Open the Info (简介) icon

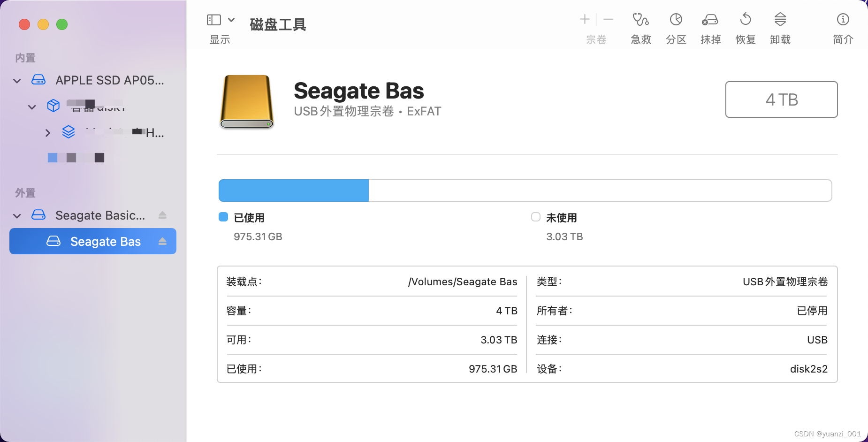843,20
